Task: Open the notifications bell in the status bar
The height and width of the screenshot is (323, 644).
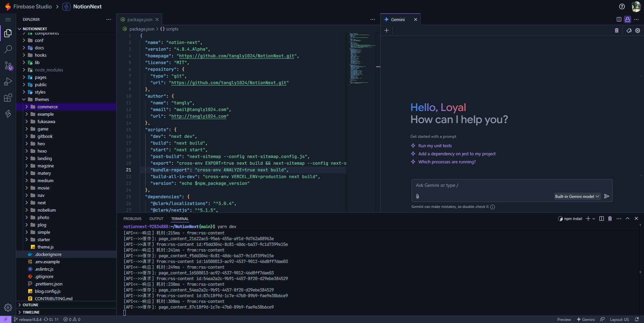Action: point(637,320)
